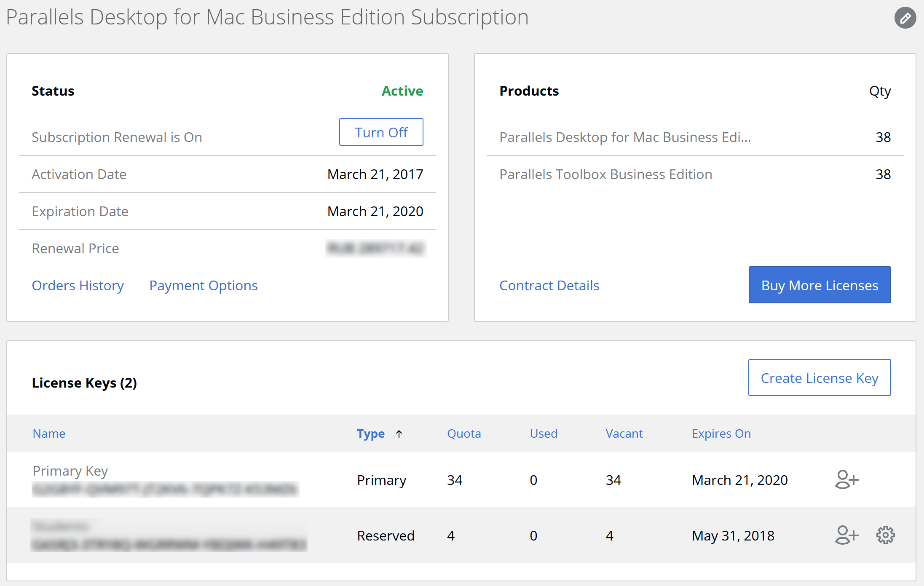View Contract Details
This screenshot has width=924, height=586.
click(x=549, y=286)
